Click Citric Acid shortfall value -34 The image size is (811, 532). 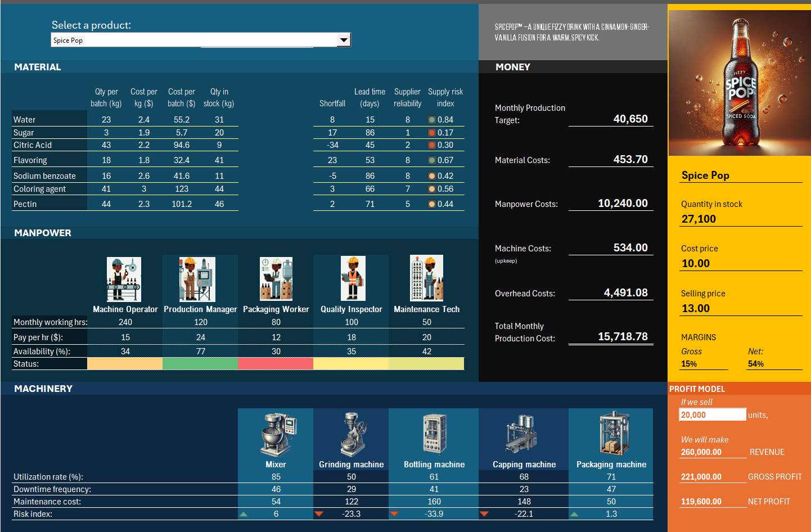coord(332,145)
